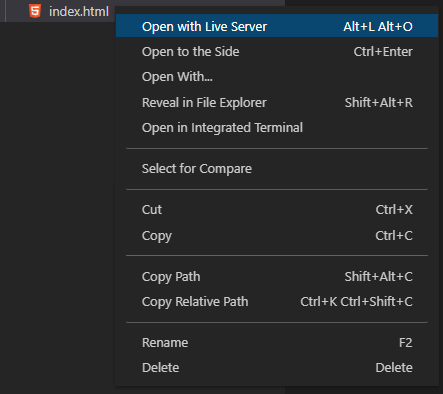Viewport: 443px width, 394px height.
Task: Click Reveal in File Explorer
Action: 277,102
